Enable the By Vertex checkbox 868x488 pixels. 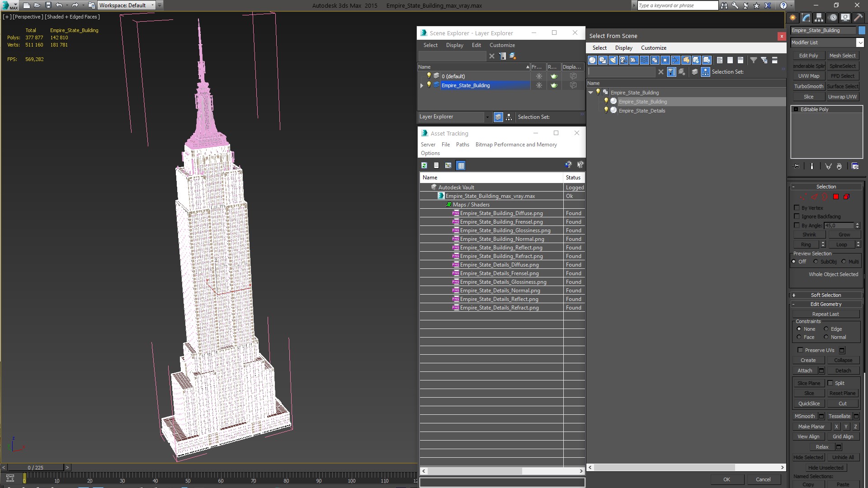point(797,208)
